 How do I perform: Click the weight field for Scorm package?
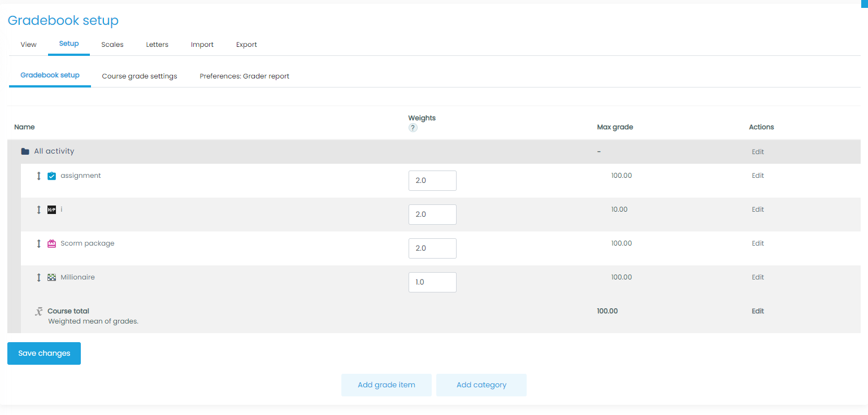coord(432,248)
